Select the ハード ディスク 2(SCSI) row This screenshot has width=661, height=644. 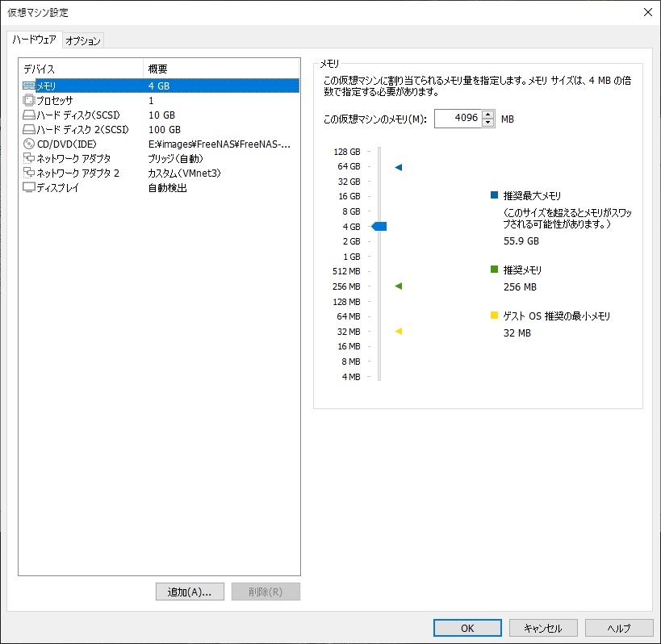coord(161,129)
